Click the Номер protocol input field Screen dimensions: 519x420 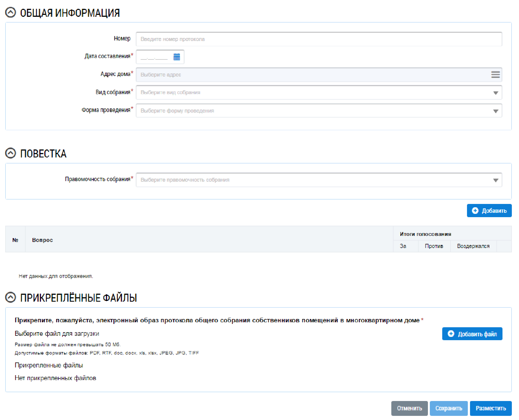319,39
